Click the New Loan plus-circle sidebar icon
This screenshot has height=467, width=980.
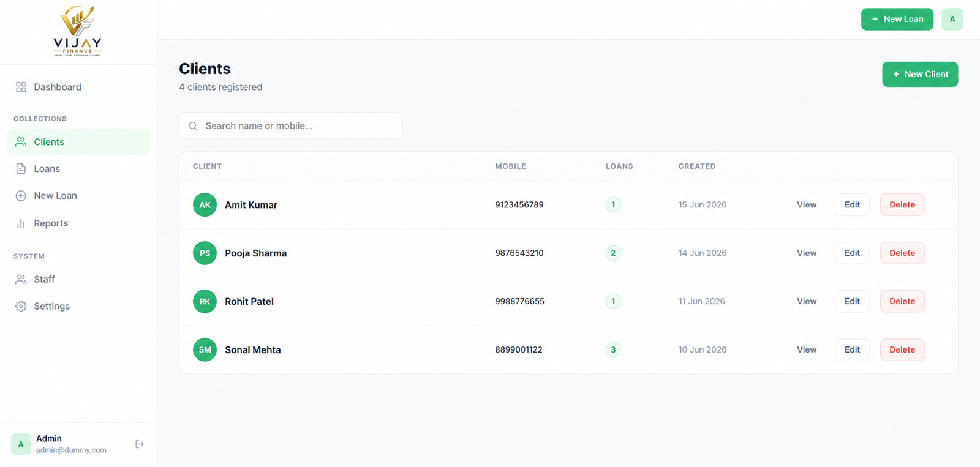point(21,196)
